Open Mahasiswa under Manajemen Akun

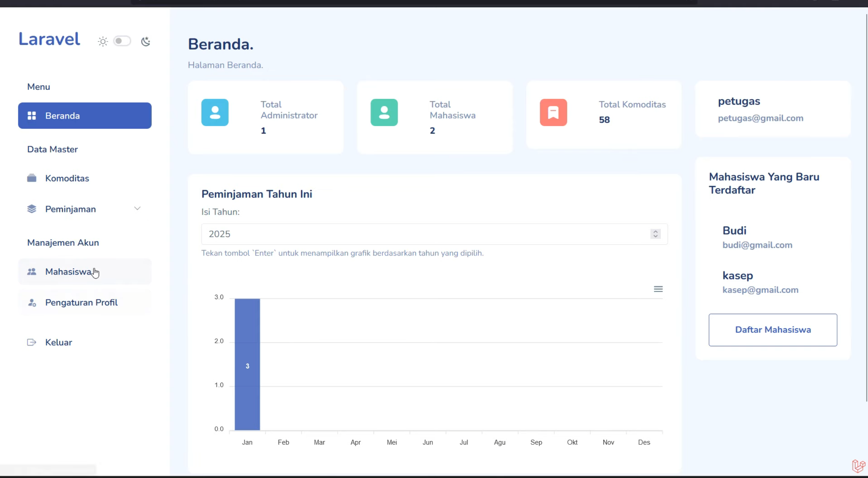tap(85, 272)
